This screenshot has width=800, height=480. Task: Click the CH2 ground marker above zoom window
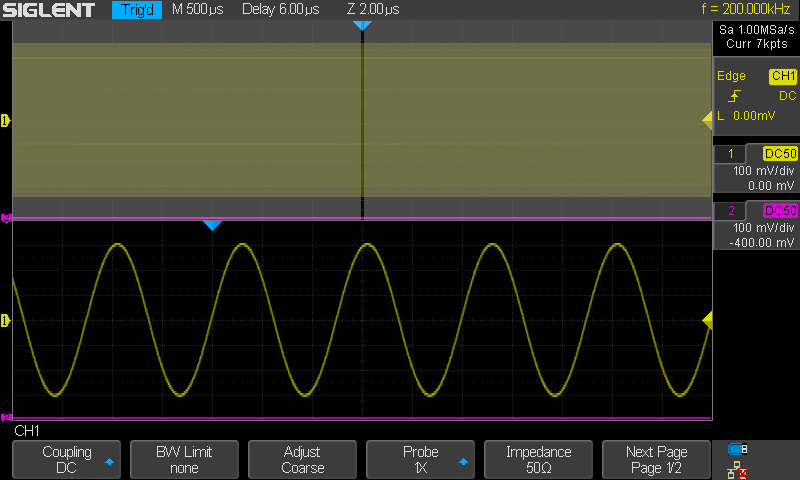(x=6, y=218)
